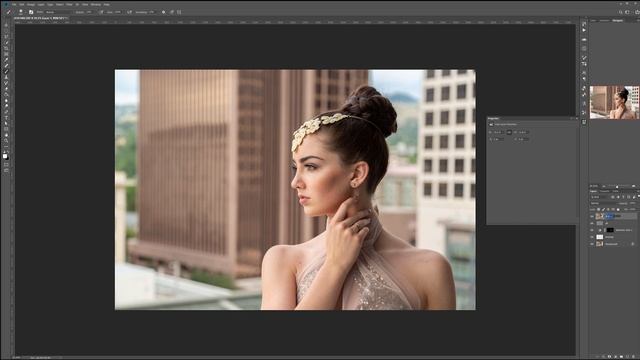Select the Zoom tool in the toolbar

(6, 140)
